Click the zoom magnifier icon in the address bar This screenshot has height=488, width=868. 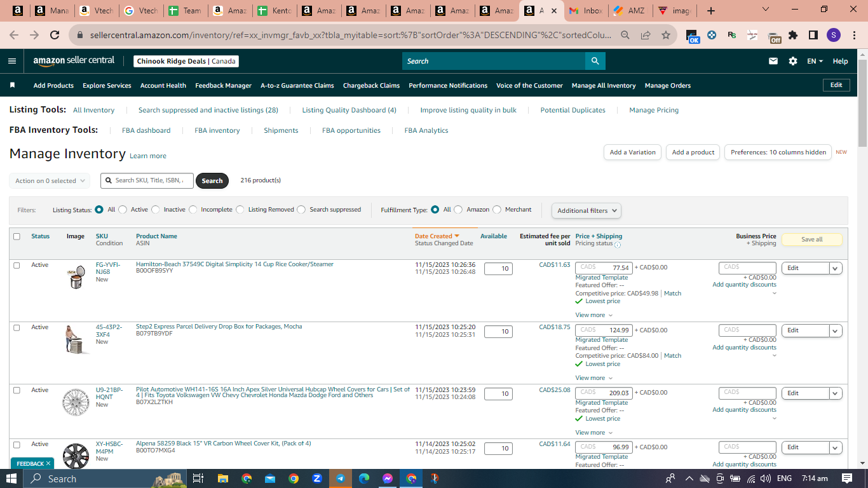(625, 36)
